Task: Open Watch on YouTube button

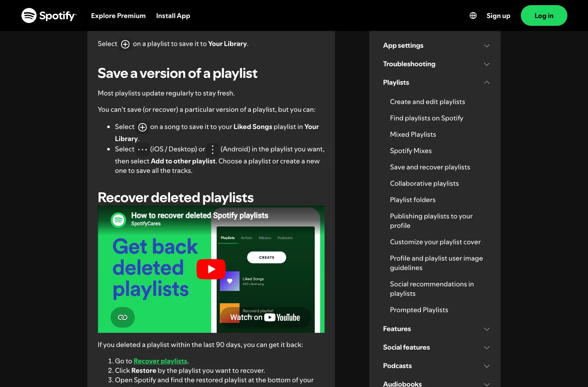Action: click(x=265, y=317)
